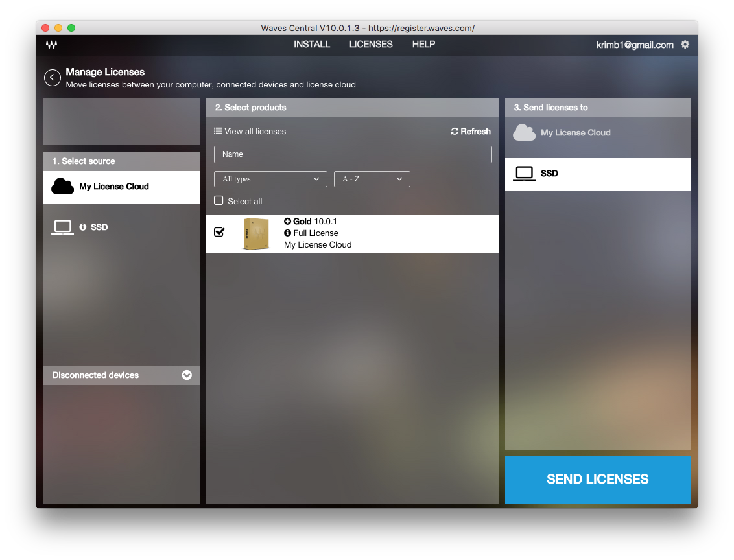Image resolution: width=734 pixels, height=560 pixels.
Task: Click the gray cloud destination icon
Action: 525,132
